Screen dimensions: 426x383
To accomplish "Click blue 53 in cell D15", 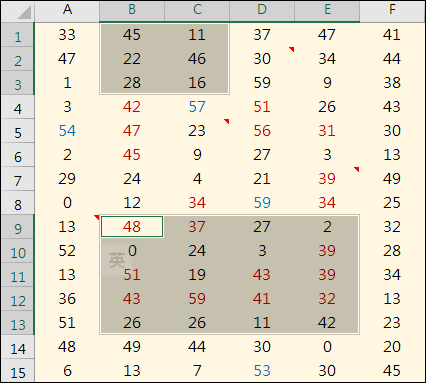I will point(262,371).
